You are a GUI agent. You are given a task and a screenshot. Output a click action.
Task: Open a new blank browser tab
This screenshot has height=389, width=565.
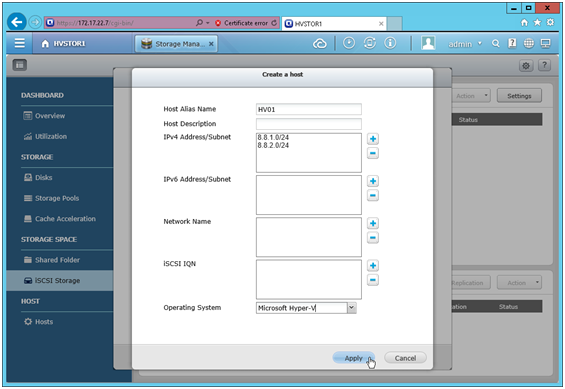[395, 24]
